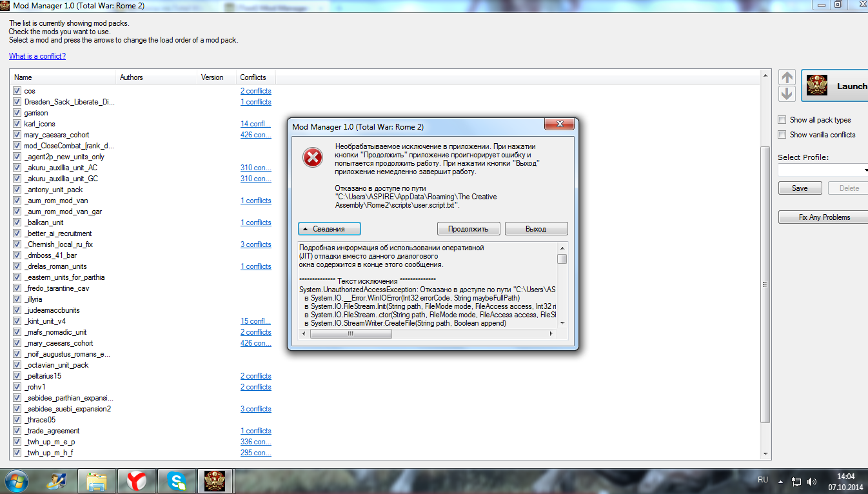Click Продолжить to continue

coord(469,229)
